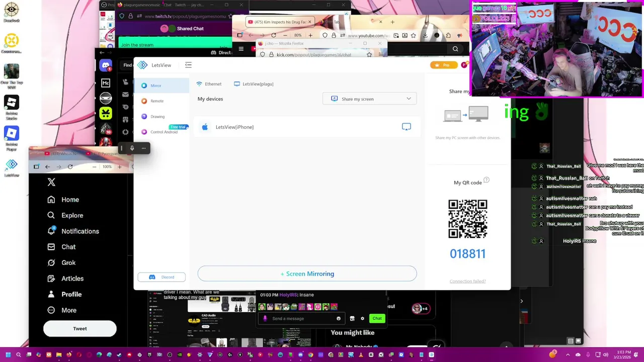Expand the Share my screen dropdown
Image resolution: width=644 pixels, height=362 pixels.
(370, 99)
